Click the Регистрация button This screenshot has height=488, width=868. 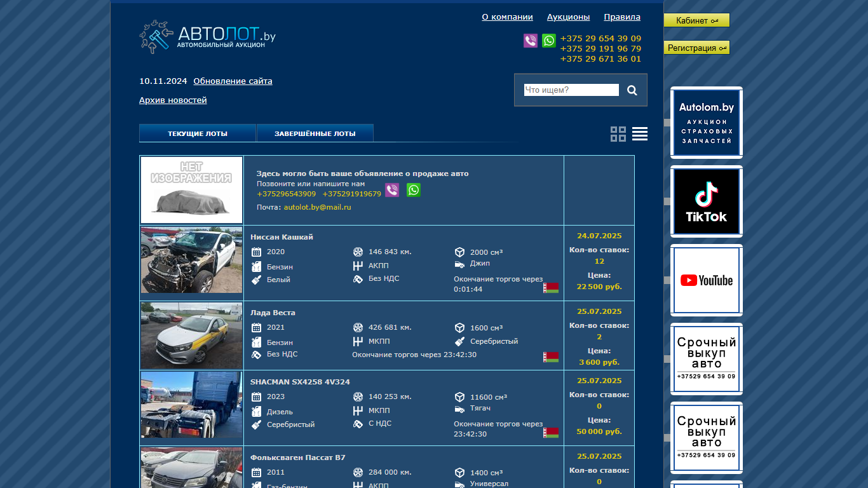pos(696,48)
